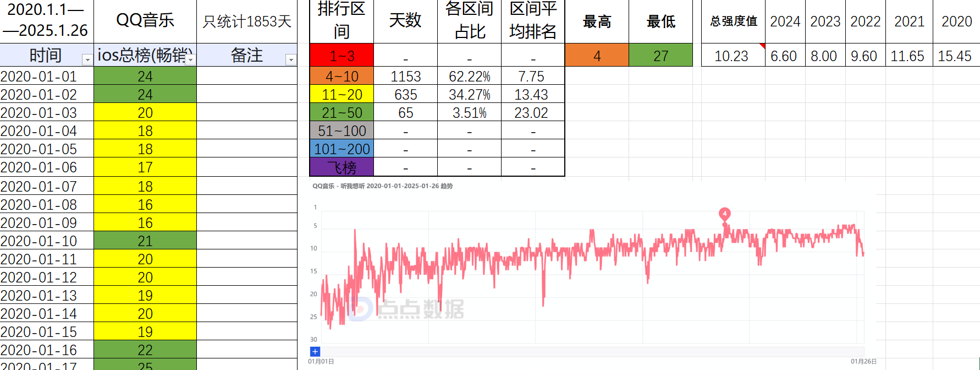Viewport: 980px width, 370px height.
Task: Click the blue plus icon below chart
Action: (315, 351)
